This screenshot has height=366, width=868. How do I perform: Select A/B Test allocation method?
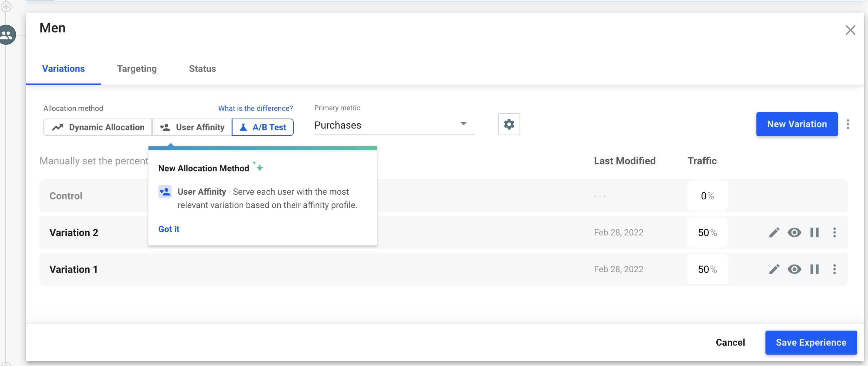(263, 127)
